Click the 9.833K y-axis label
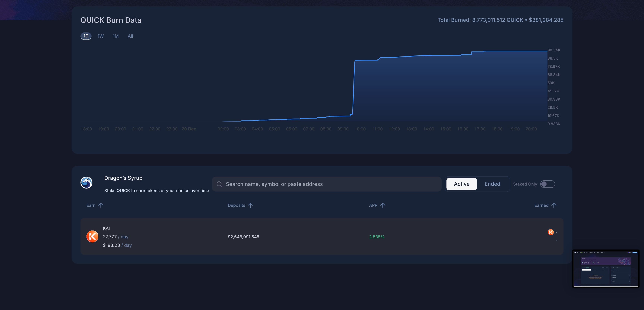Viewport: 644px width, 310px height. [554, 124]
